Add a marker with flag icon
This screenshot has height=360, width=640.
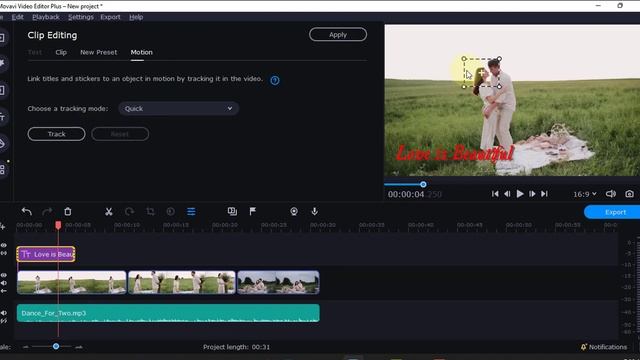pyautogui.click(x=253, y=211)
